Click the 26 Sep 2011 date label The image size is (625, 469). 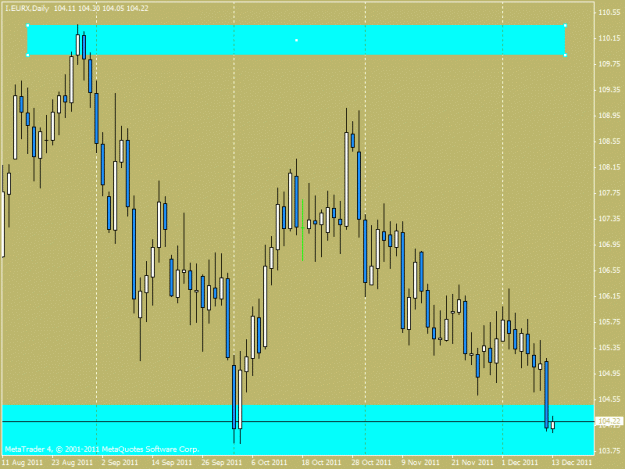(222, 463)
